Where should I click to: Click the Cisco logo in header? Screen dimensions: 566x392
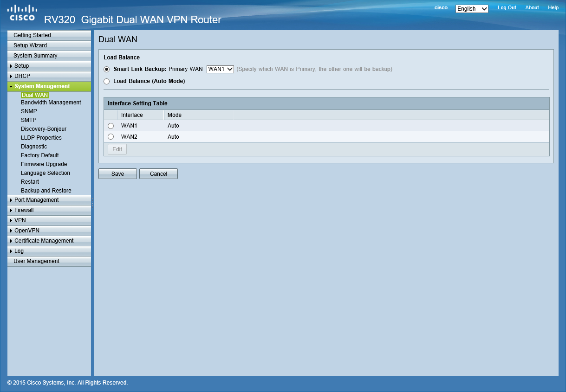click(x=22, y=13)
